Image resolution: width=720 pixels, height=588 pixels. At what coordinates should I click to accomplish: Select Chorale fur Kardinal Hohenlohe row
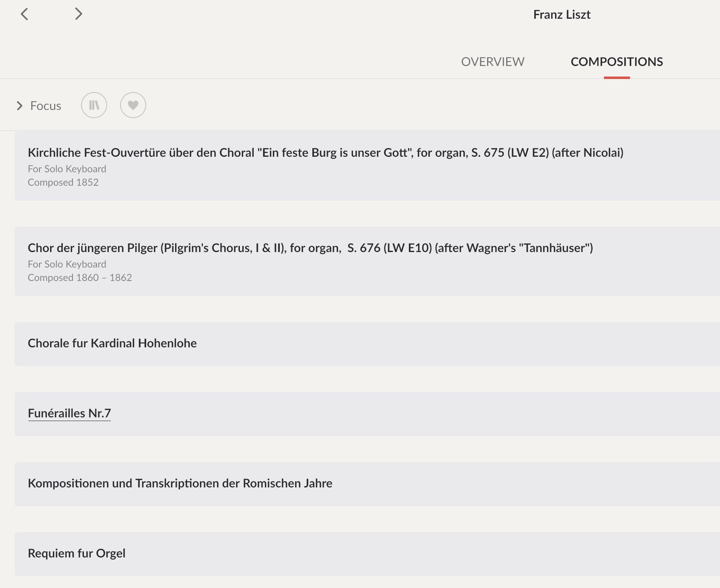[x=367, y=344]
